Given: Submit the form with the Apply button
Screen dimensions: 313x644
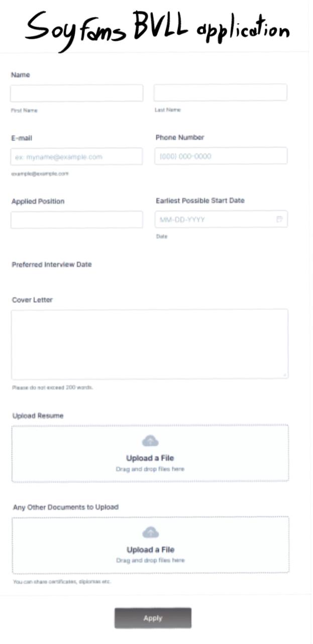Looking at the screenshot, I should pos(153,618).
